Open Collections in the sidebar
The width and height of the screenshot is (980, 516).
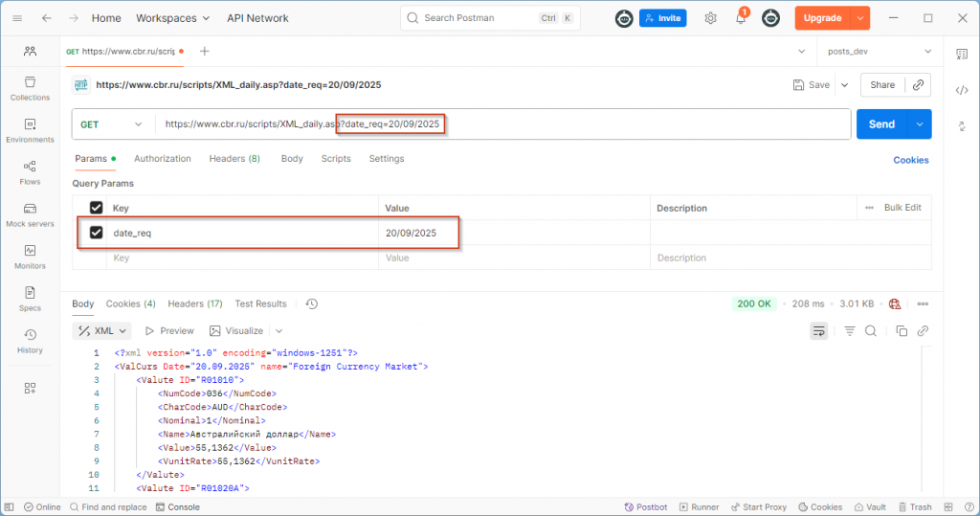(x=30, y=88)
